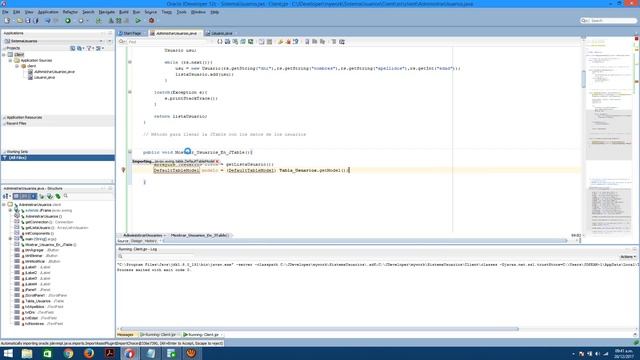Open the Java cup app on taskbar

pos(191,353)
